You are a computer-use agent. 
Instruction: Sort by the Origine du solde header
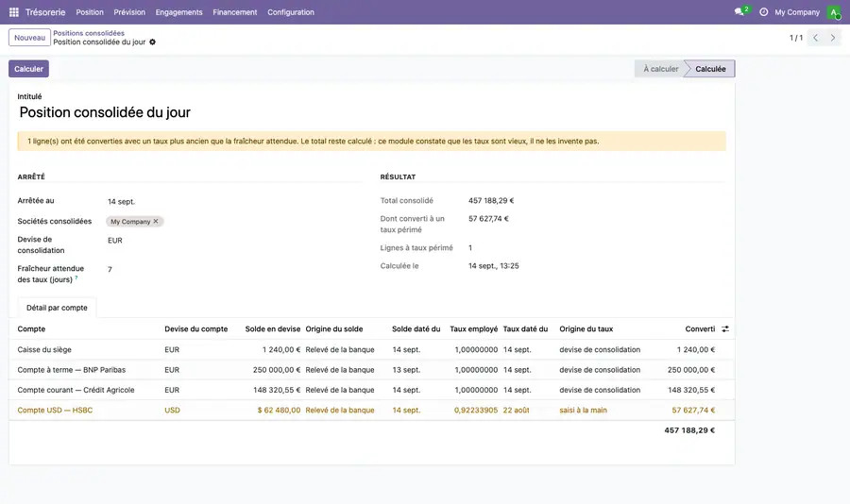334,329
